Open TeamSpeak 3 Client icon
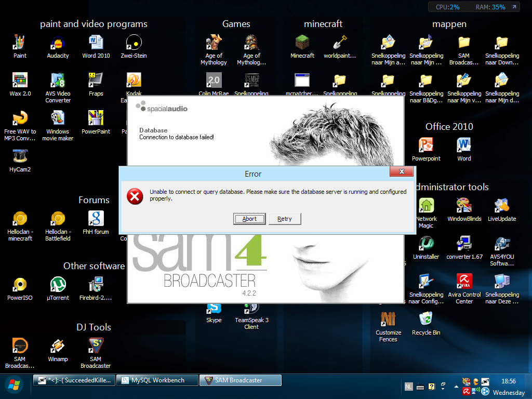Screen dimensions: 532x399 tap(251, 316)
